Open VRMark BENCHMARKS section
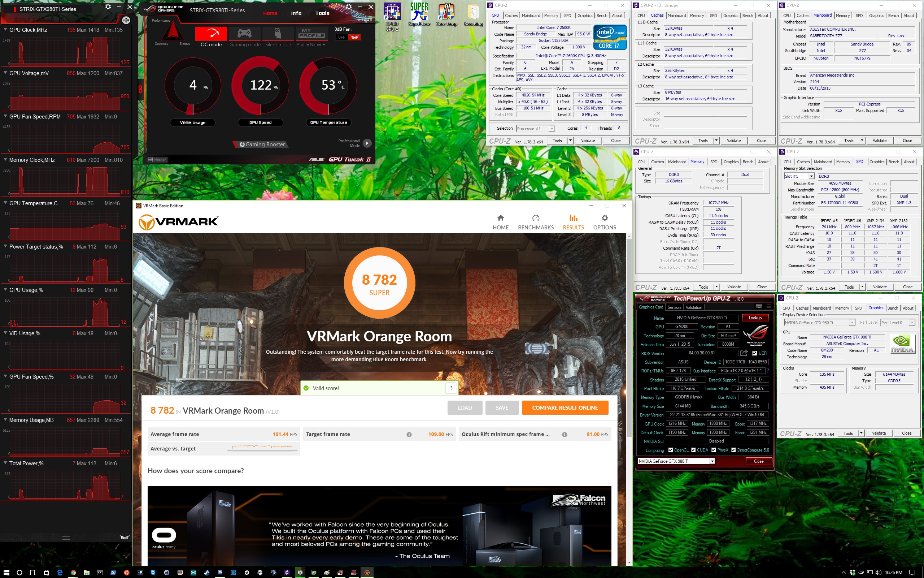This screenshot has width=924, height=578. (x=536, y=222)
